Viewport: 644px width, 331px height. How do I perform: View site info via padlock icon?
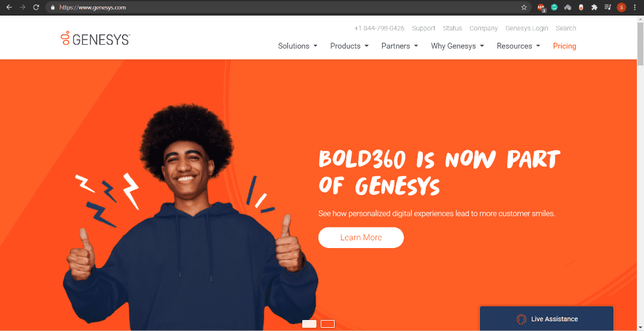[53, 7]
